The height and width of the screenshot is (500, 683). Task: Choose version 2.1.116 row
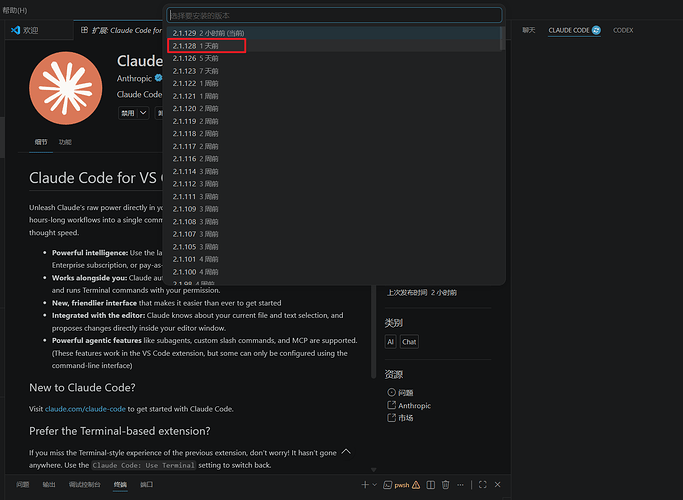[x=334, y=159]
